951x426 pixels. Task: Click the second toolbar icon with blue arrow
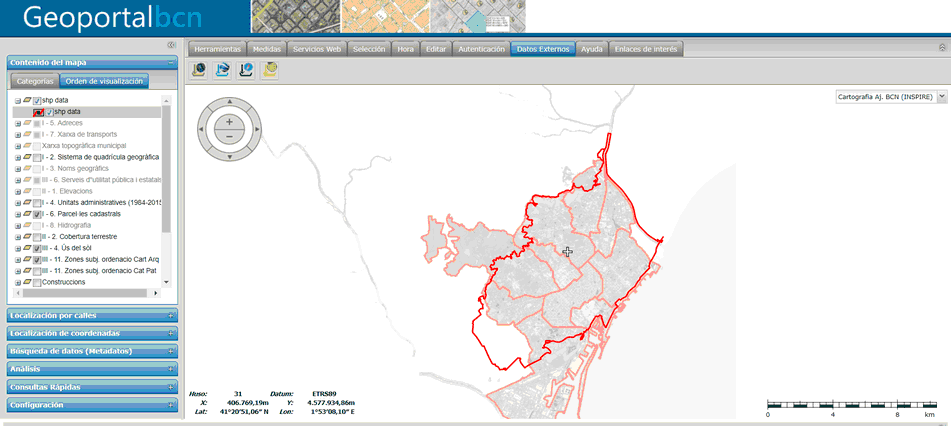coord(222,70)
